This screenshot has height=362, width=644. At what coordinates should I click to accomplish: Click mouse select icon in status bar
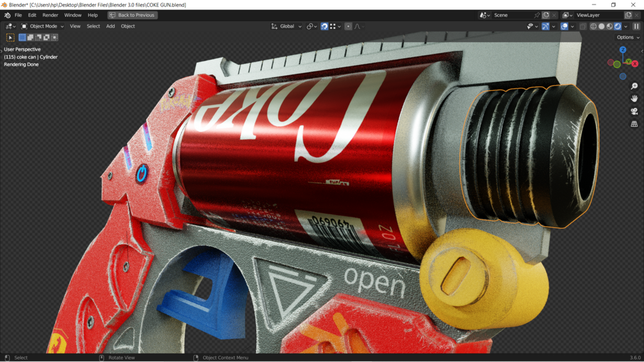[7, 358]
